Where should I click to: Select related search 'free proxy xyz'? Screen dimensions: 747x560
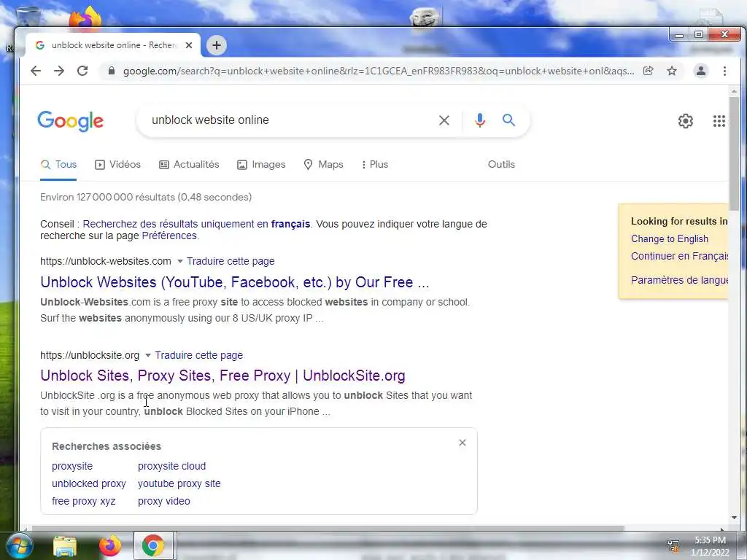tap(84, 501)
